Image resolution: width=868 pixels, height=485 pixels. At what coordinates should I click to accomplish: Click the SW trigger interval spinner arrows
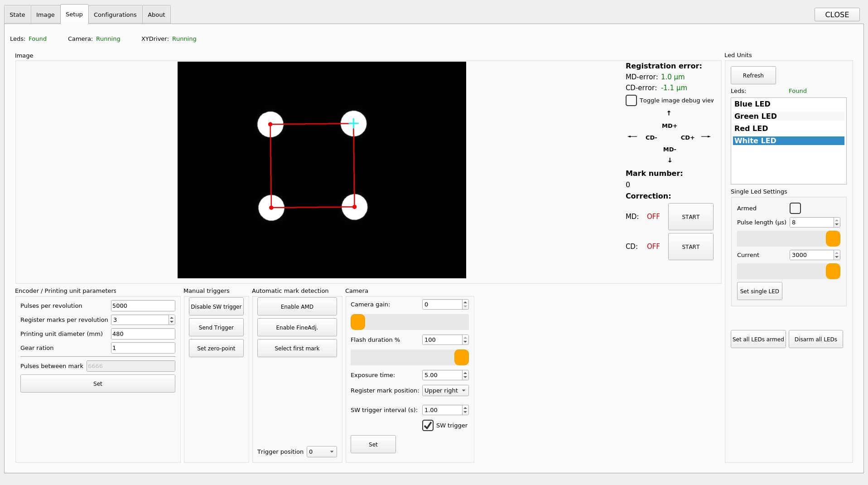coord(465,410)
